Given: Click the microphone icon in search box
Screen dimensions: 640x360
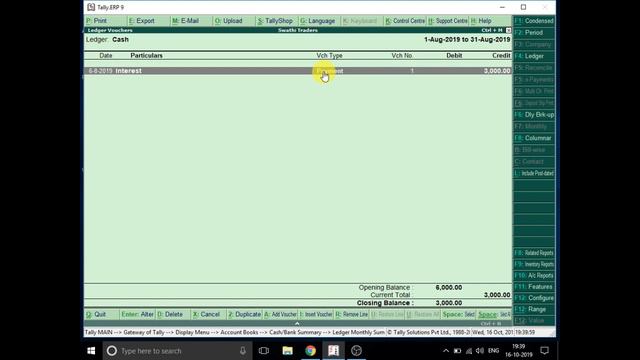Looking at the screenshot, I should pos(243,351).
